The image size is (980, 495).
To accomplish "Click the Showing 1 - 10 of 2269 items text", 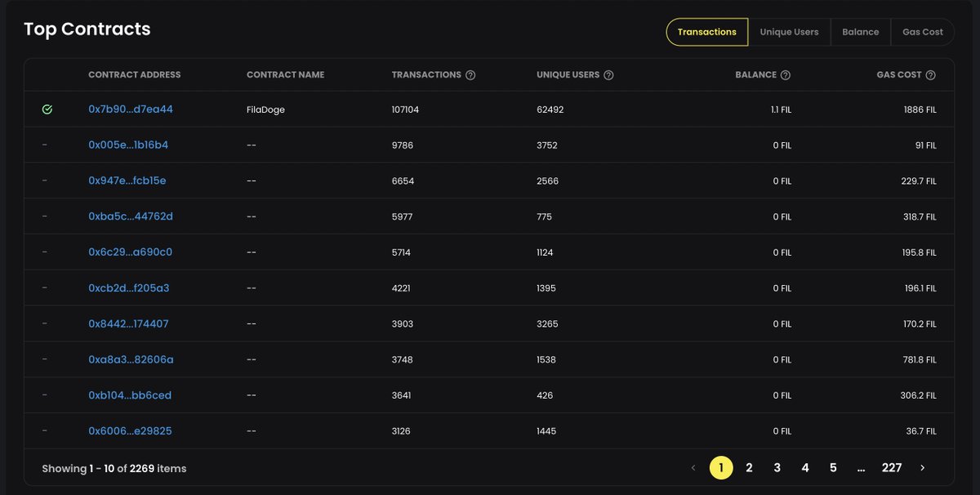I will 114,469.
